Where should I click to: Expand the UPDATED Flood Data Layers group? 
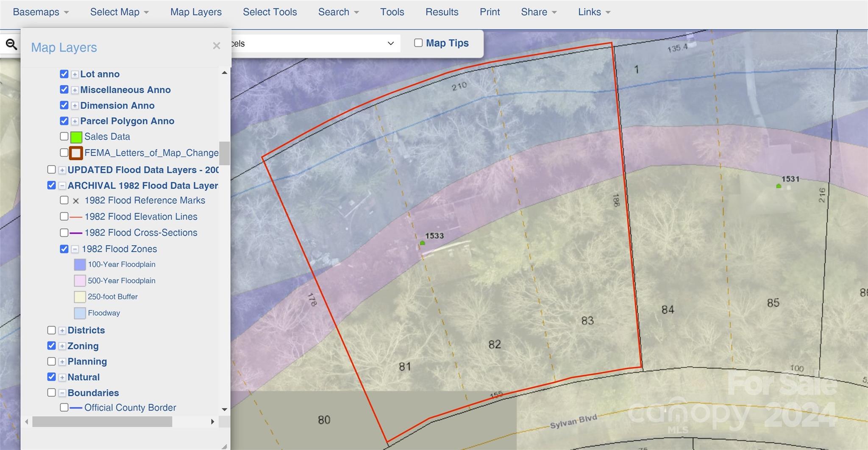point(62,170)
